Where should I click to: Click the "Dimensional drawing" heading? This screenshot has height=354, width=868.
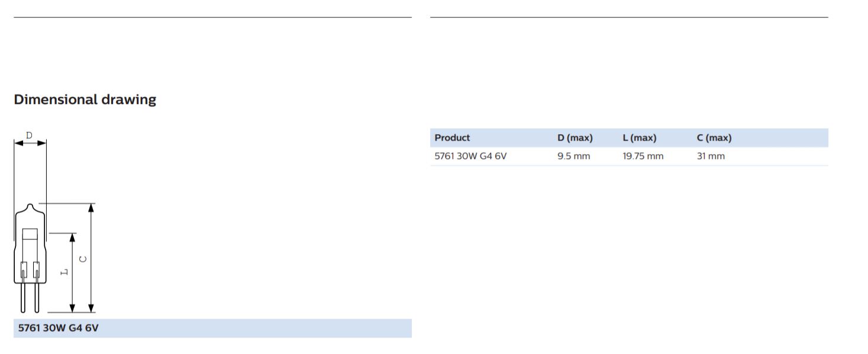(85, 99)
